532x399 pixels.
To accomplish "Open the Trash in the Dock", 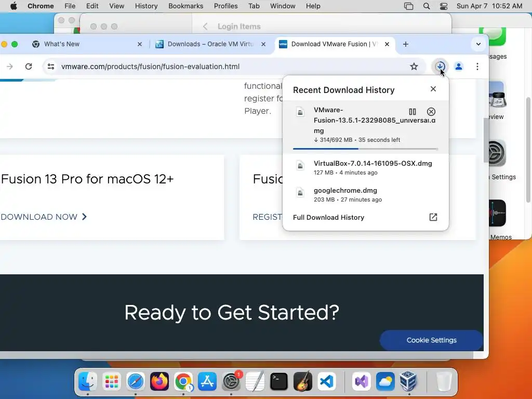I will click(444, 381).
